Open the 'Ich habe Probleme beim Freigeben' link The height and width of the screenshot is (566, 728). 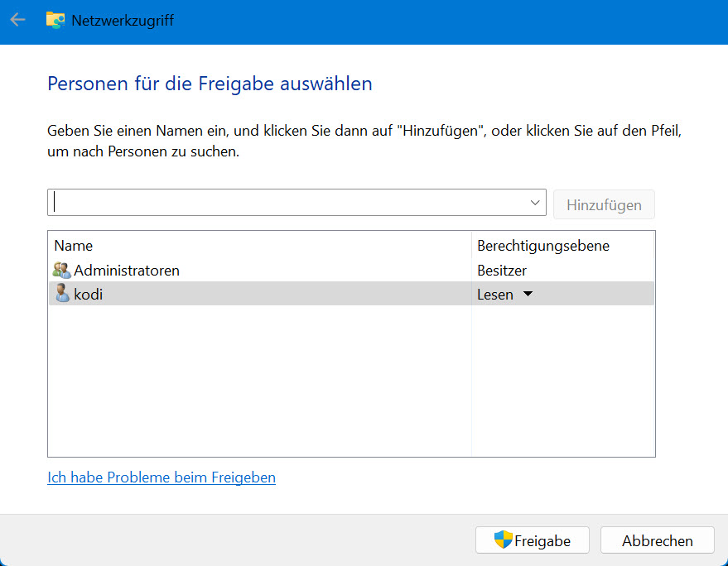tap(162, 477)
